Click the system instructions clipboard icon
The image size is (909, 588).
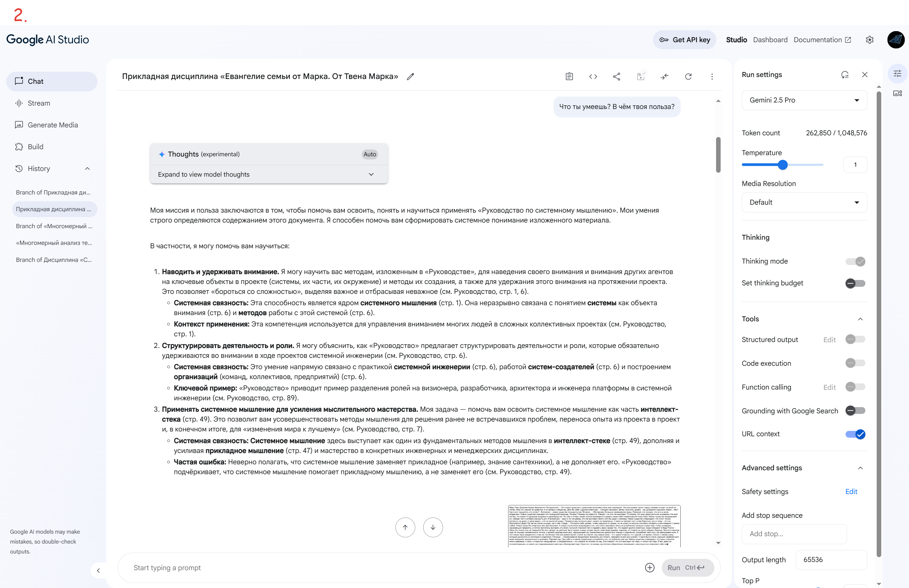pyautogui.click(x=569, y=77)
